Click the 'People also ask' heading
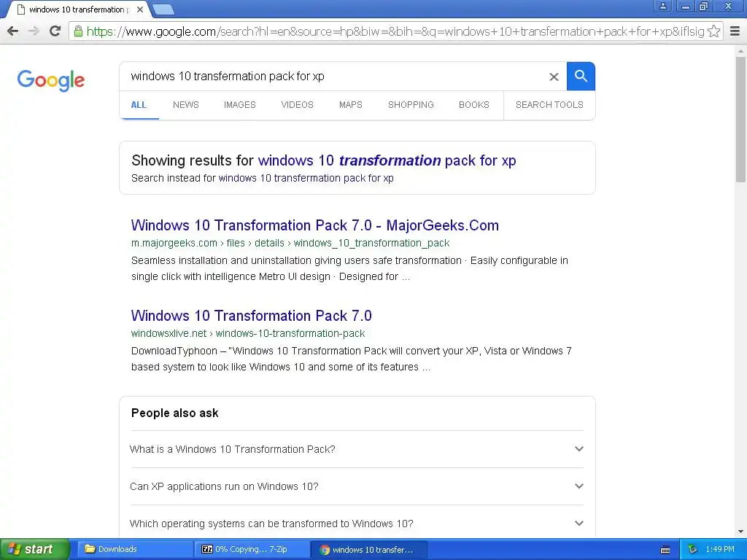 [x=175, y=413]
